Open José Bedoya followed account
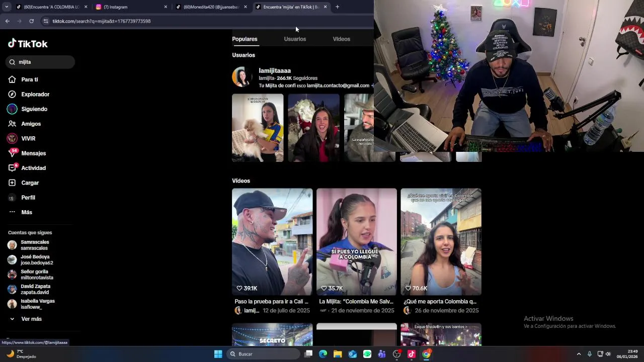 pyautogui.click(x=36, y=259)
